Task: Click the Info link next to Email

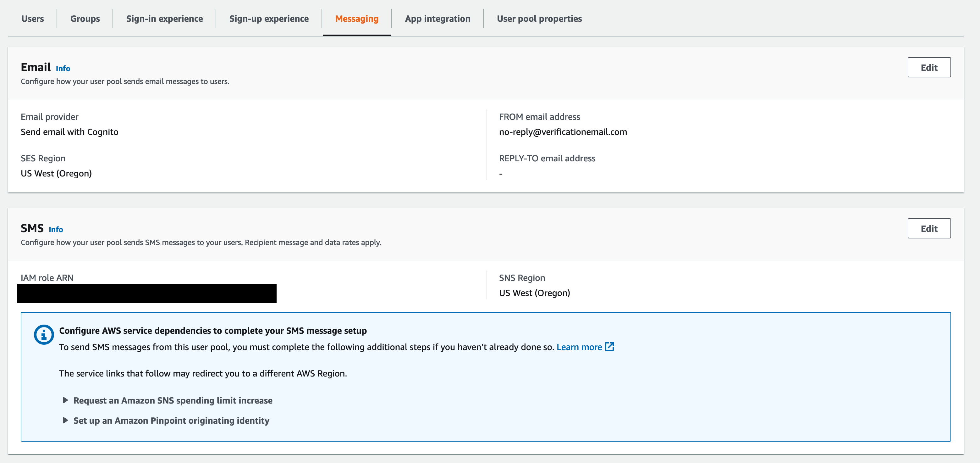Action: point(63,69)
